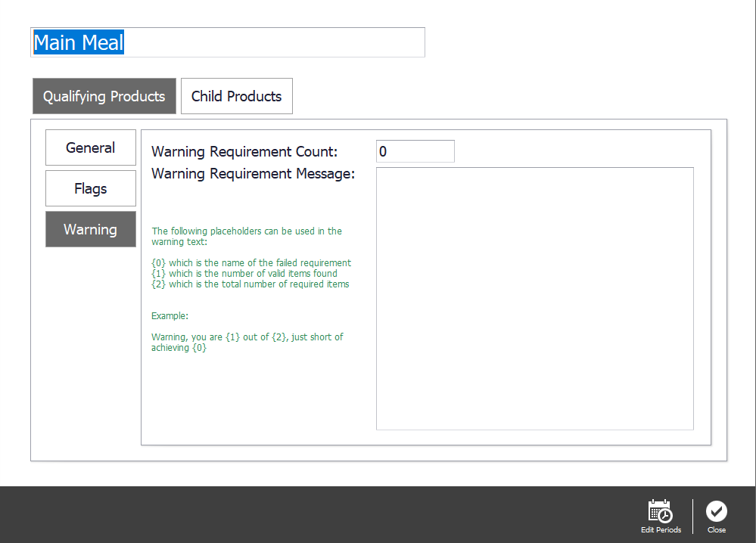Switch to Qualifying Products tab
Screen dimensions: 756x543
(104, 96)
